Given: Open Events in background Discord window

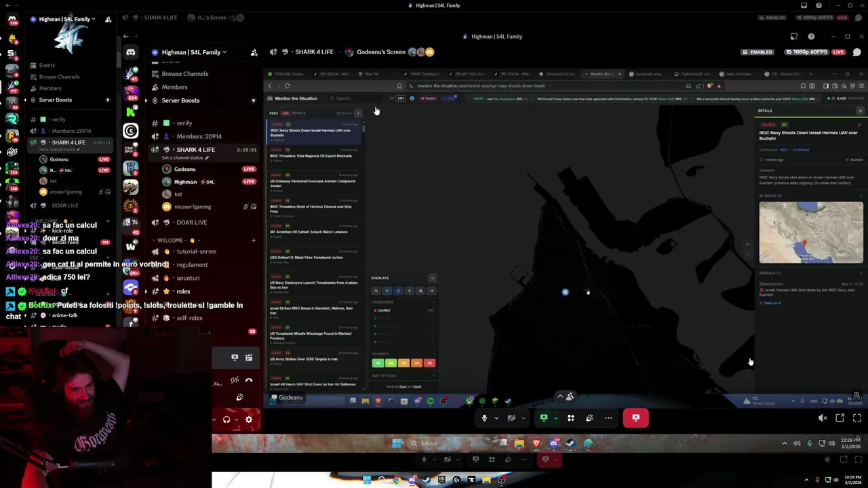Looking at the screenshot, I should click(47, 66).
